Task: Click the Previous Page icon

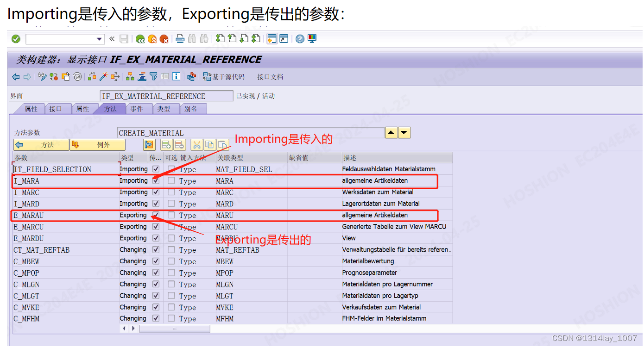Action: [232, 39]
